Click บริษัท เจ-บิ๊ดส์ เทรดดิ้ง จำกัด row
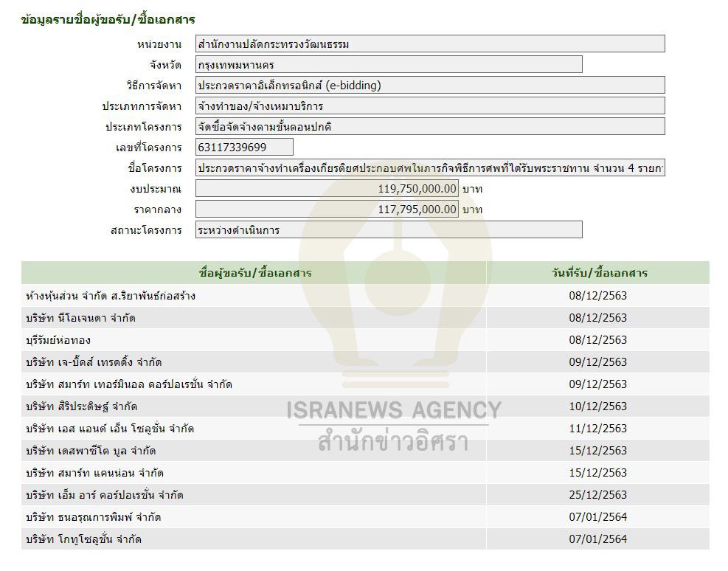This screenshot has height=571, width=728. pos(94,362)
